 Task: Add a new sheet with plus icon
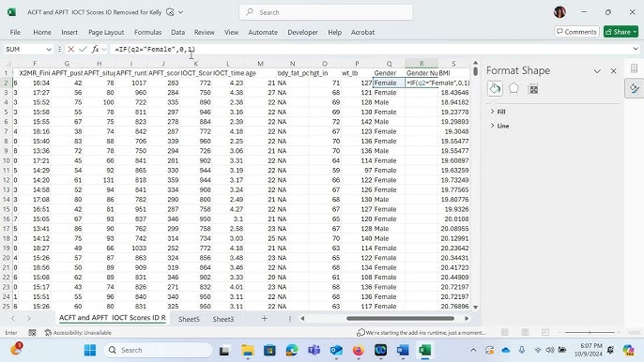[x=265, y=319]
